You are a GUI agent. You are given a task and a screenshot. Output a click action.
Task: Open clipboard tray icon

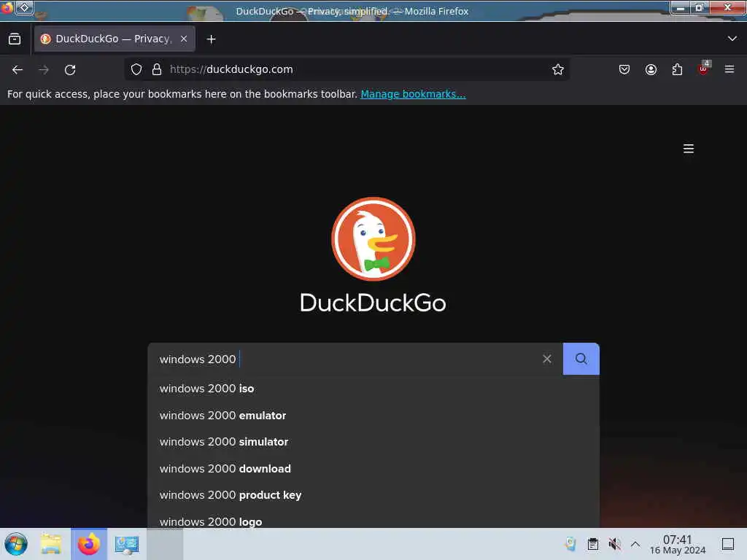click(x=592, y=544)
